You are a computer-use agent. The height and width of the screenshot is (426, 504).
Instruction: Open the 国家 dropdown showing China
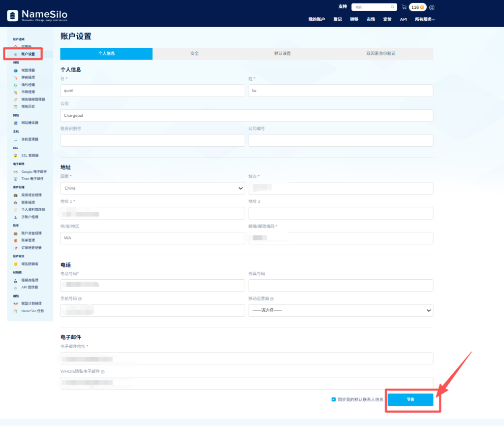[x=153, y=188]
